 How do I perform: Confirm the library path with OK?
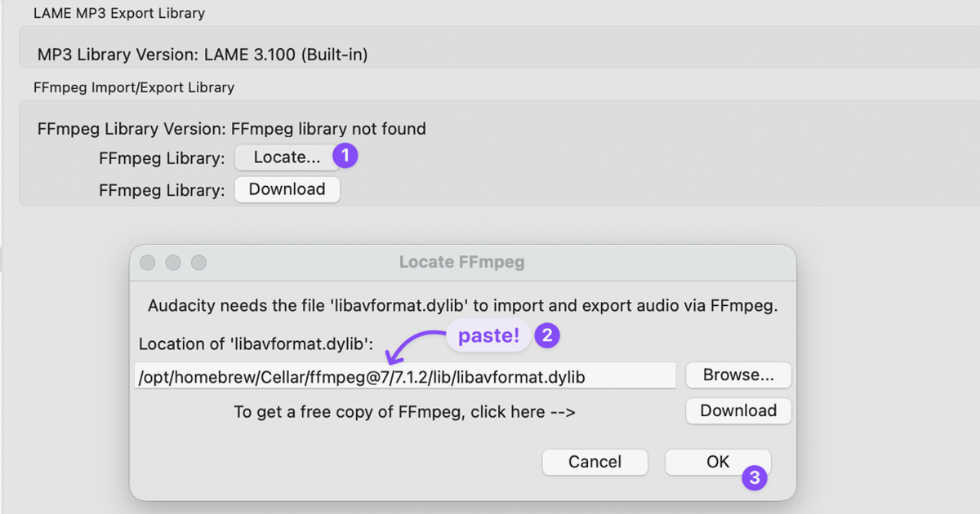[x=718, y=462]
